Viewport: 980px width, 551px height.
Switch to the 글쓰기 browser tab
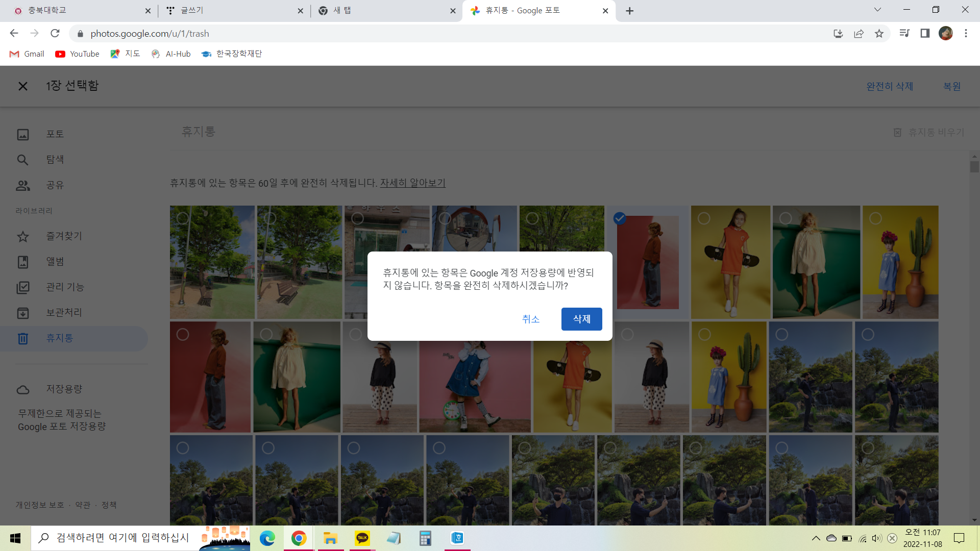tap(230, 11)
